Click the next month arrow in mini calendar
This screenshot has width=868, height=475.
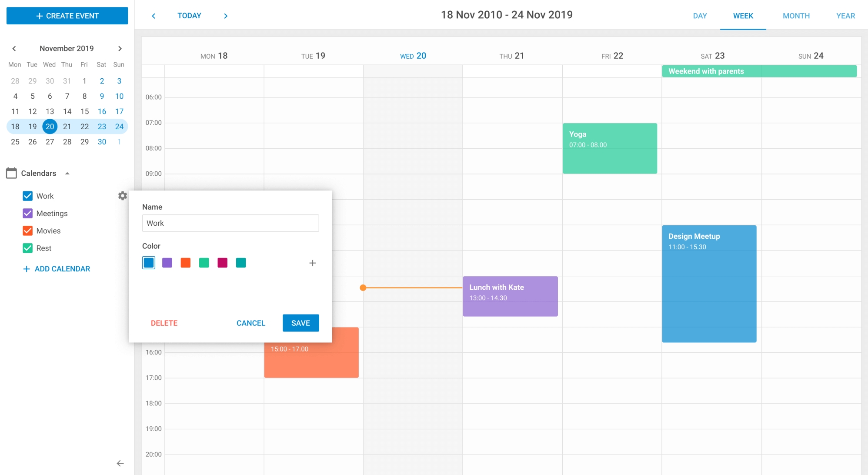pos(119,48)
